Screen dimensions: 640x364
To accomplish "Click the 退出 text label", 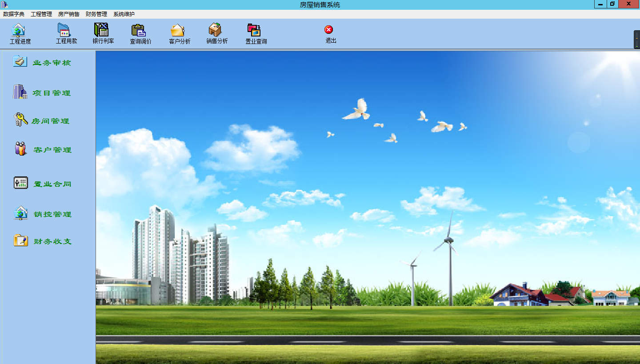I will [x=331, y=40].
